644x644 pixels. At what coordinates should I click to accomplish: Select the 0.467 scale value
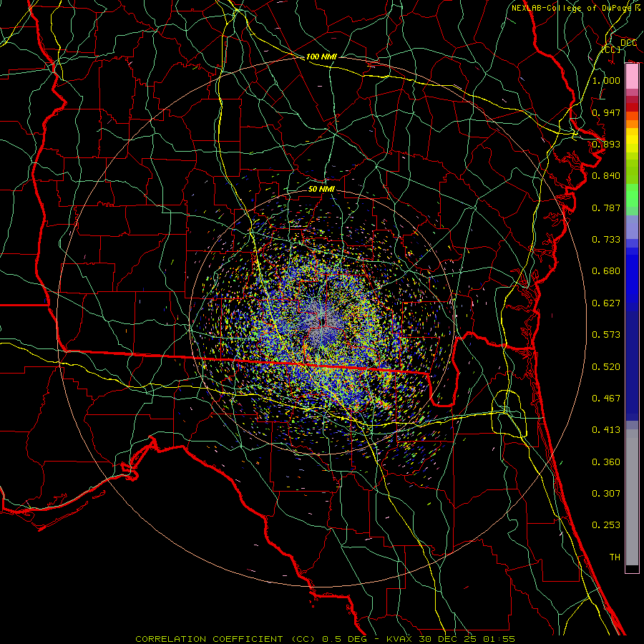coord(606,399)
